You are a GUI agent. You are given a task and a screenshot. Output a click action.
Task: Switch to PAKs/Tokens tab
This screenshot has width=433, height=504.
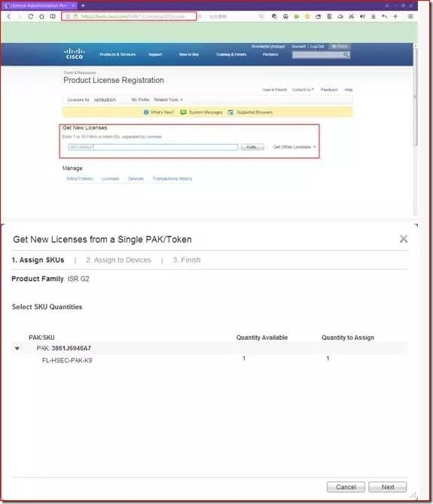point(80,179)
